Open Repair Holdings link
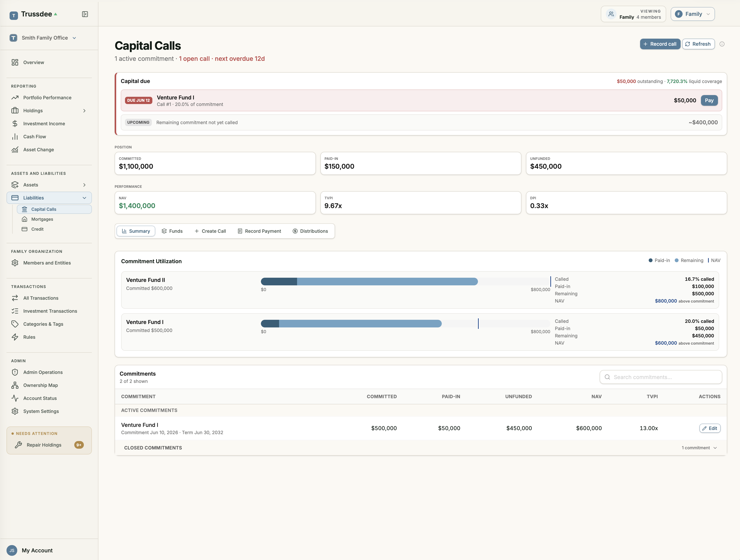The image size is (740, 560). pos(49,445)
